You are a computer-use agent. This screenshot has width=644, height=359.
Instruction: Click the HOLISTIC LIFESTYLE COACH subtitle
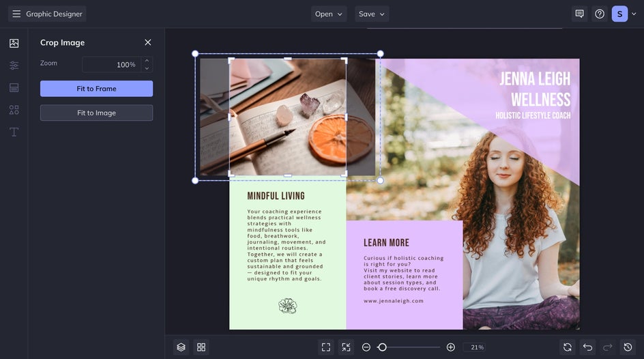click(x=533, y=115)
